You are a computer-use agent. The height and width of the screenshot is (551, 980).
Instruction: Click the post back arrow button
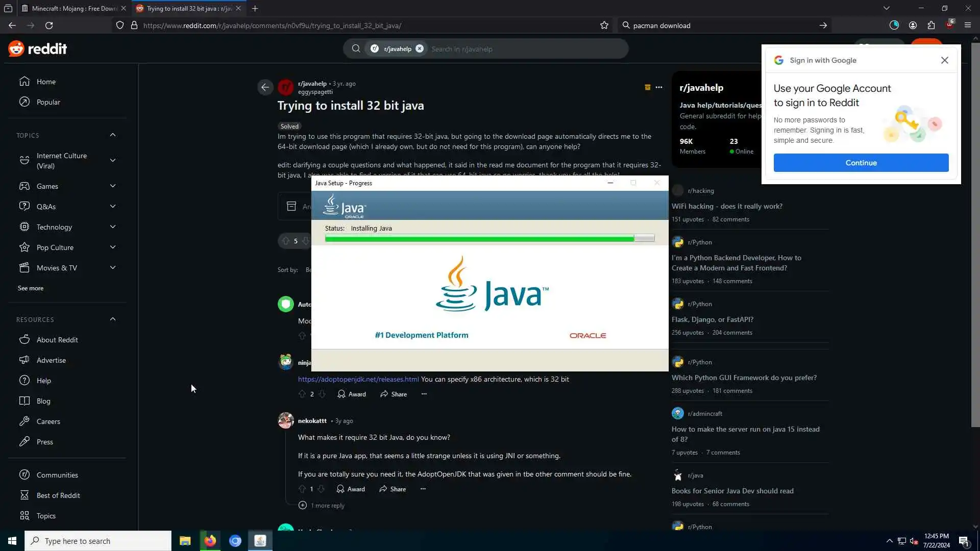265,87
